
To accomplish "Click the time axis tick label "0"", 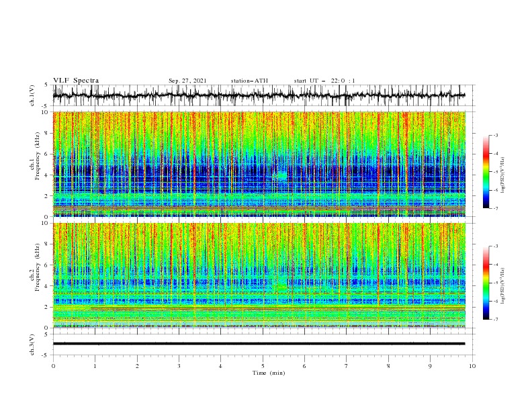I will pyautogui.click(x=53, y=366).
